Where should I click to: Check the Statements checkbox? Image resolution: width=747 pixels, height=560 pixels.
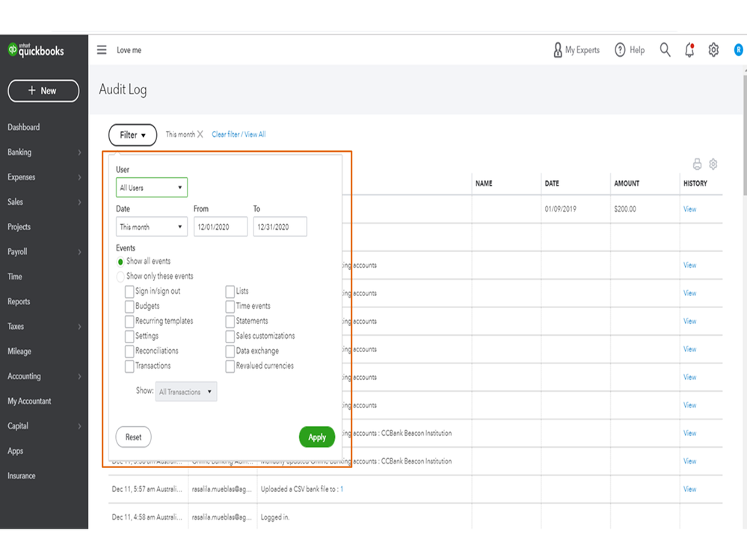tap(230, 321)
